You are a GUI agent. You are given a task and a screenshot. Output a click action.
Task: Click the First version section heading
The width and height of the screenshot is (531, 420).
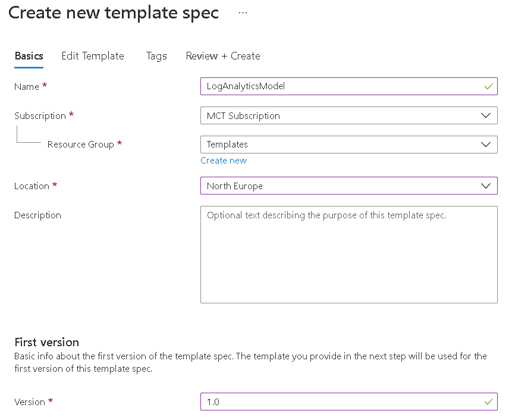[47, 342]
